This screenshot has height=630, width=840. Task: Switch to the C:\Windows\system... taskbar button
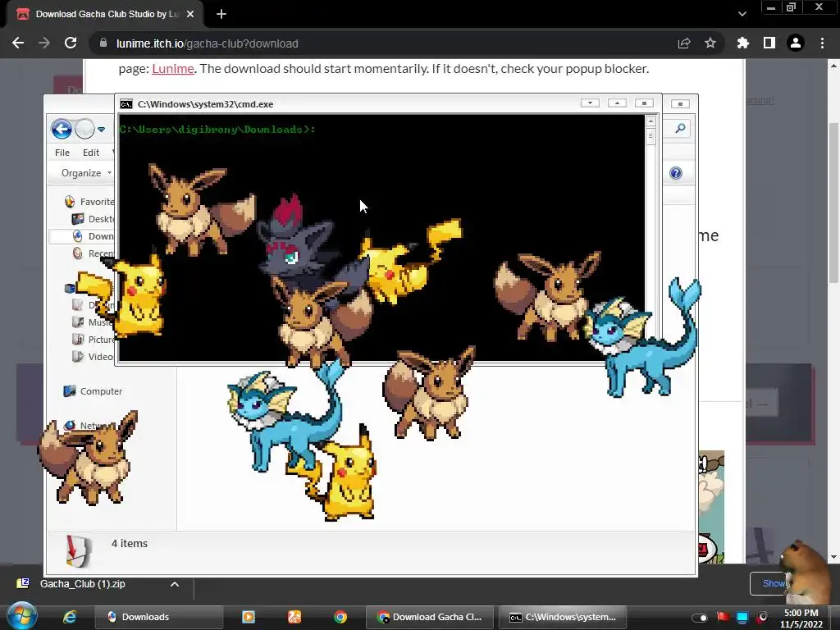[563, 617]
